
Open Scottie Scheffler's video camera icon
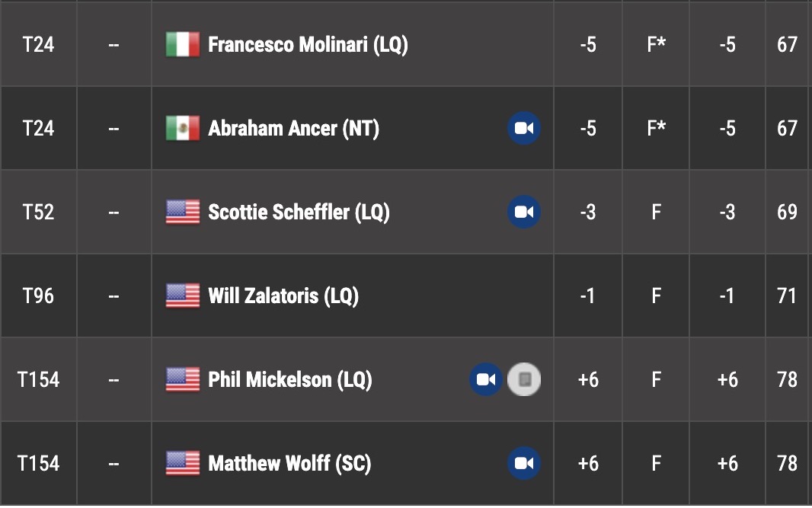pos(524,212)
